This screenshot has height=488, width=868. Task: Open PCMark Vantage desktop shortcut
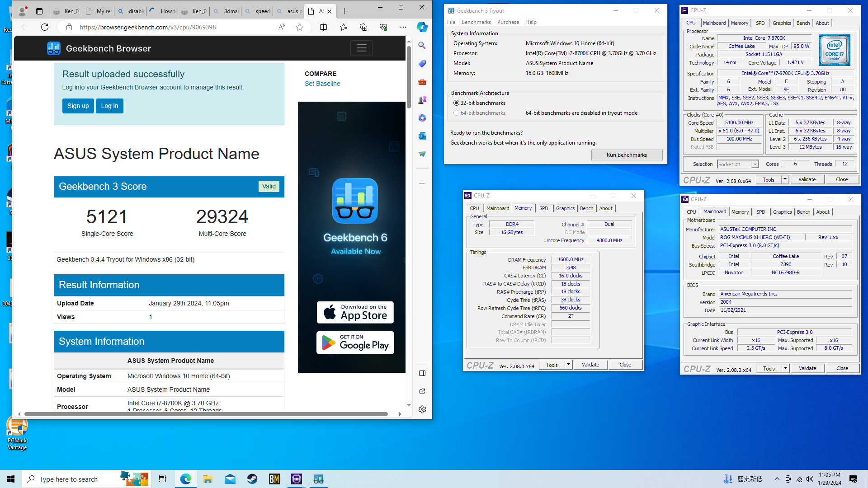17,433
